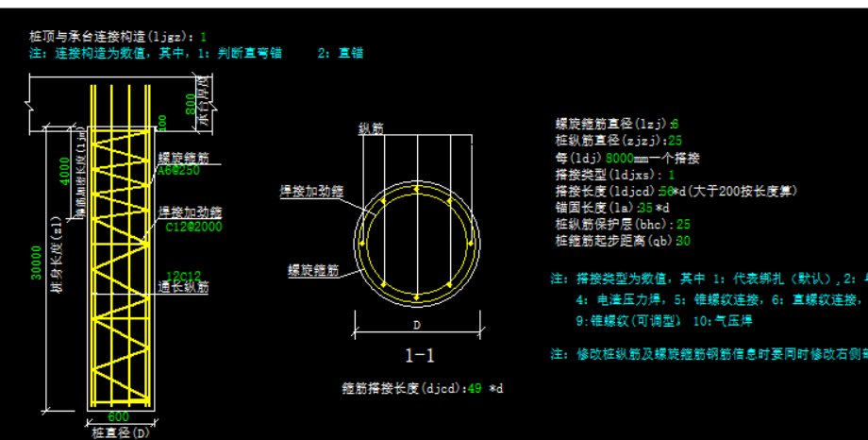Click the 搭接类型(ldjxs) label

[609, 175]
